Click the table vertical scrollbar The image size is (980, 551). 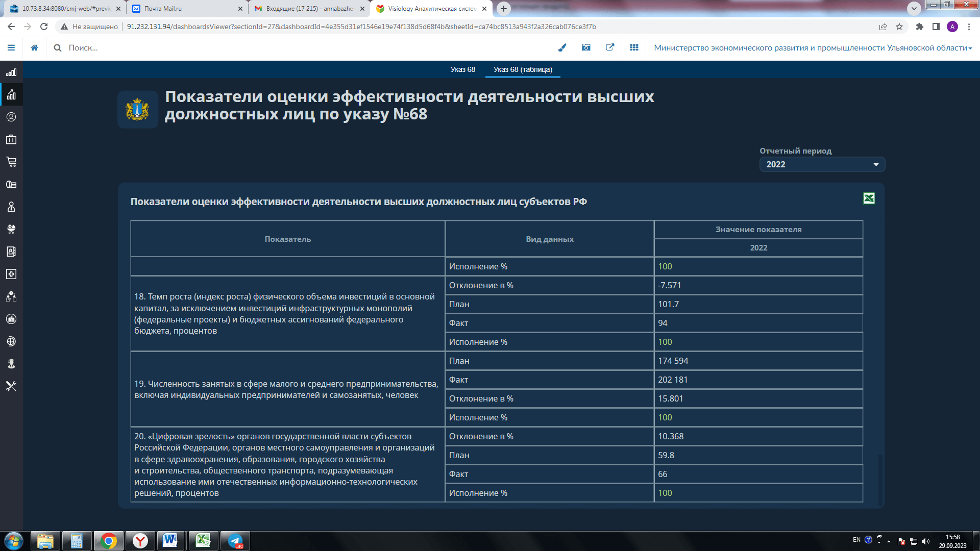pos(880,480)
